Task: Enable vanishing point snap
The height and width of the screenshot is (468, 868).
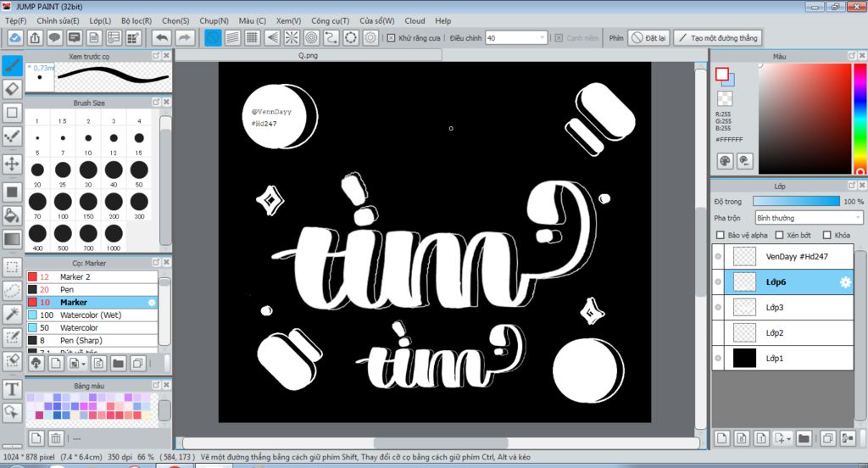Action: [272, 37]
